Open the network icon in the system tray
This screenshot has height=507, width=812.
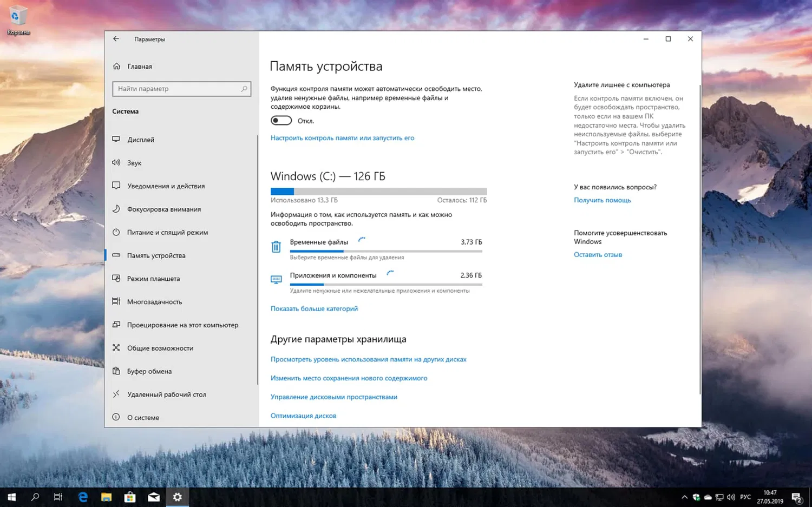coord(719,496)
